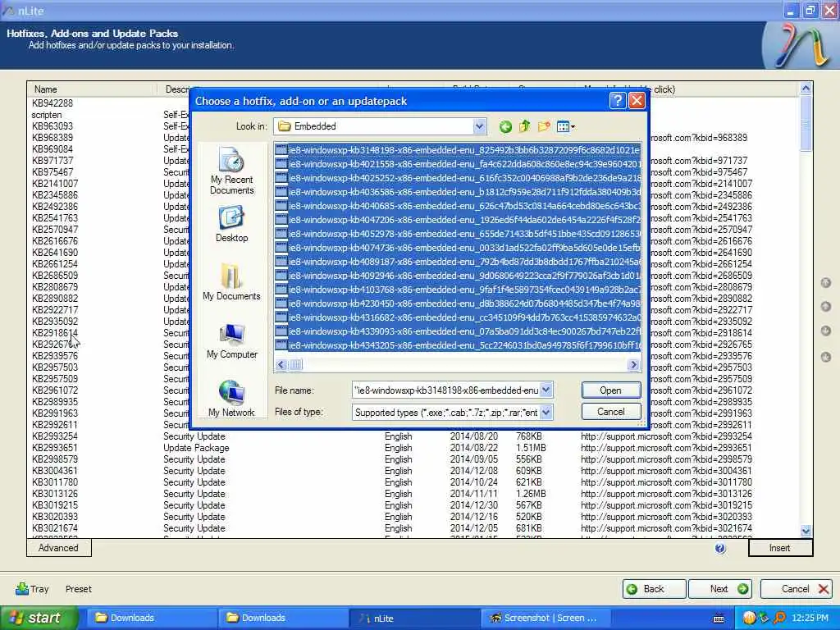The height and width of the screenshot is (630, 840).
Task: Select file ie8-windowsxp-kb4339093
Action: pyautogui.click(x=458, y=331)
